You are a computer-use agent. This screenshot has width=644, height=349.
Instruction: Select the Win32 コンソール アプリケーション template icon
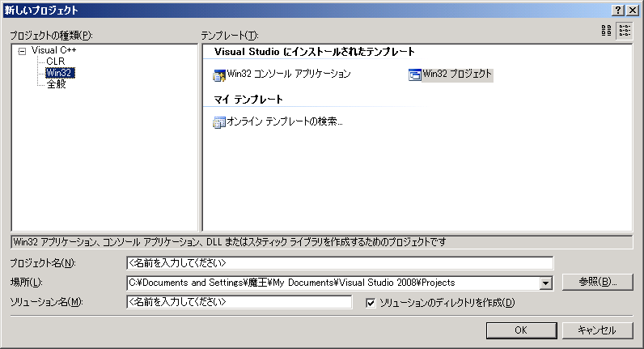pyautogui.click(x=219, y=75)
